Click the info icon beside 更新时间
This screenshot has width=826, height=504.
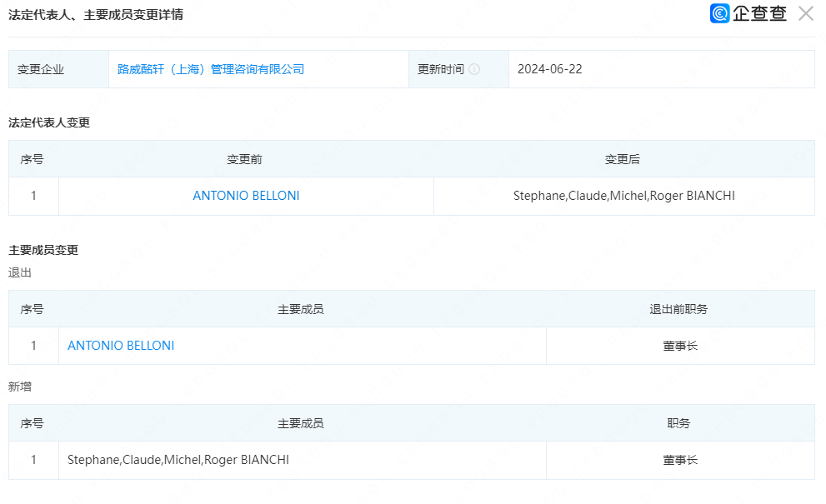pos(474,70)
